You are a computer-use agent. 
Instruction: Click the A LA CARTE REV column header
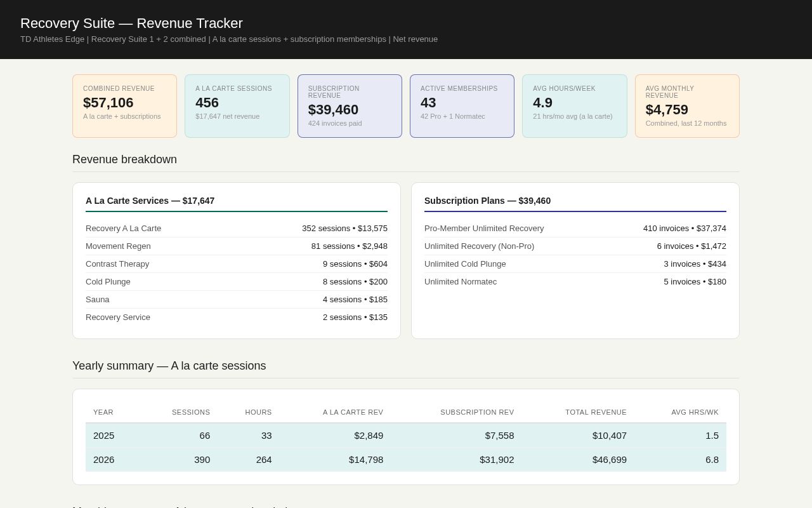click(353, 412)
